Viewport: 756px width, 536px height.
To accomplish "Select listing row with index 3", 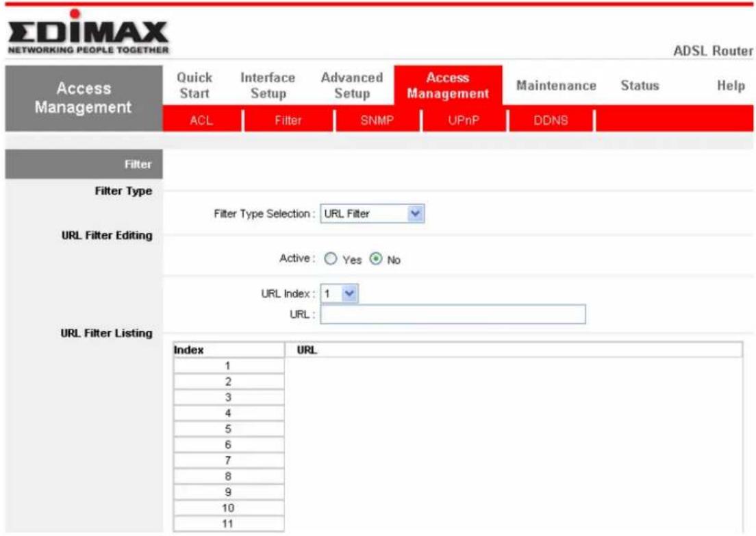I will coord(229,398).
